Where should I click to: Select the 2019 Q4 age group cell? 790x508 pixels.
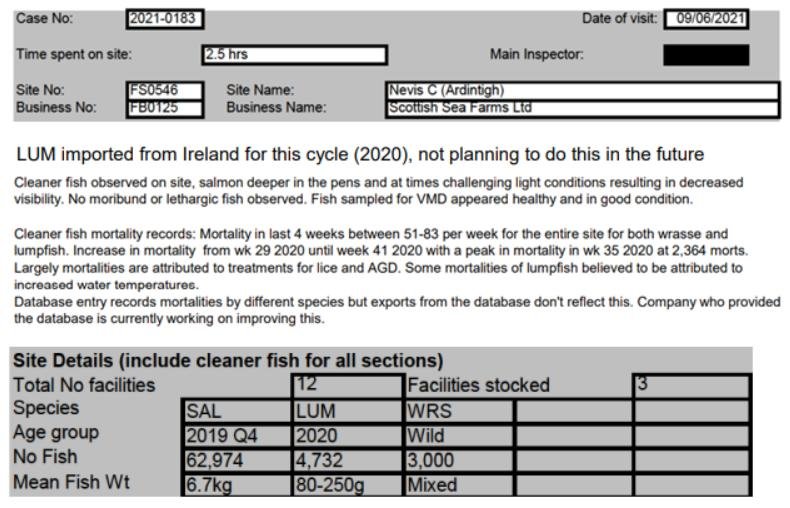[x=237, y=436]
